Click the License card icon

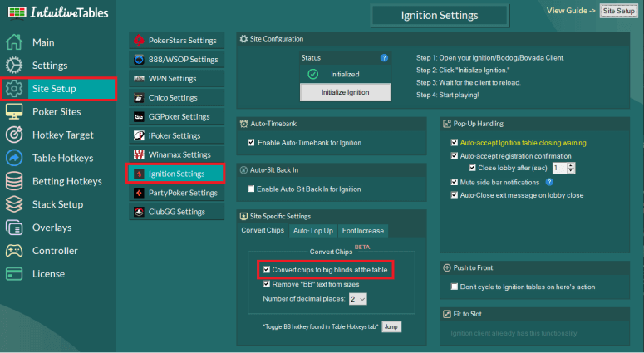point(14,274)
